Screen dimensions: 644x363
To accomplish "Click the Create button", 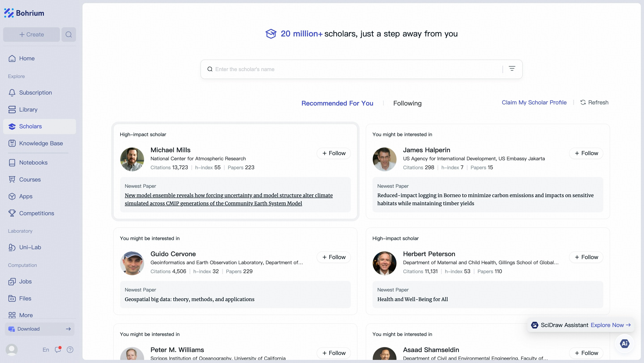I will (32, 34).
